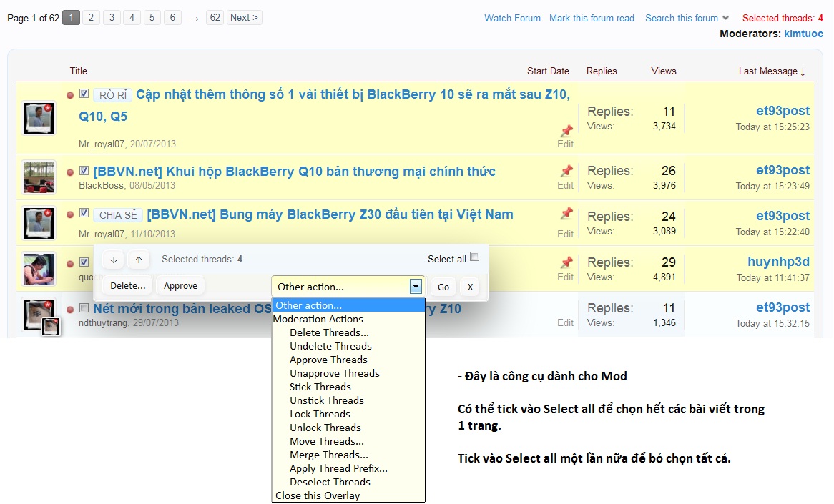Uncheck the Khui hộp BlackBerry Q10 thread checkbox
The image size is (834, 504).
tap(84, 171)
